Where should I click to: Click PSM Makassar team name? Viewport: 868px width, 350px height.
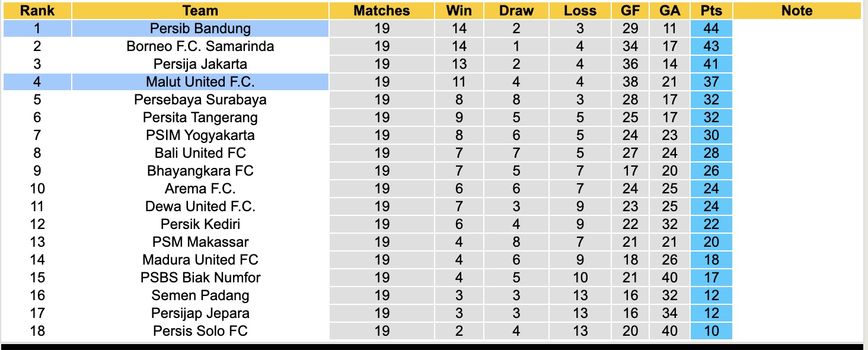click(x=200, y=242)
